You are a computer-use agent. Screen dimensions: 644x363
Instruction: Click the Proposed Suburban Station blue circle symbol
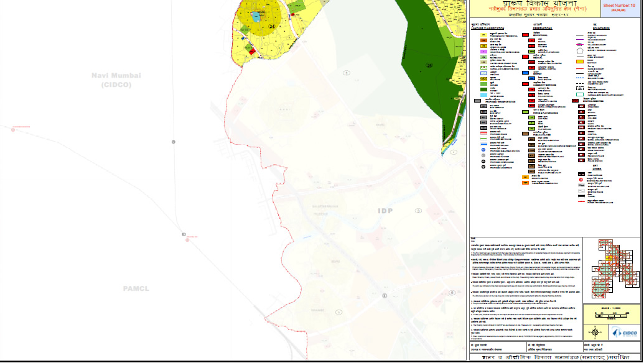coord(483,150)
